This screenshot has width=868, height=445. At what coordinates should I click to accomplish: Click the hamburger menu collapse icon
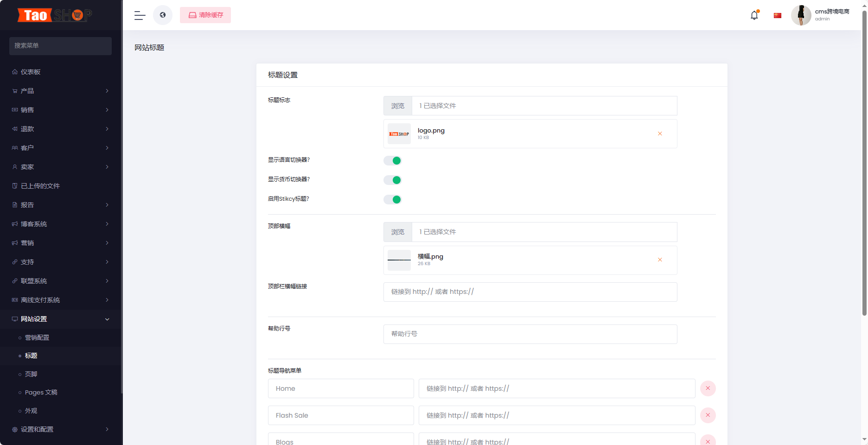coord(140,15)
